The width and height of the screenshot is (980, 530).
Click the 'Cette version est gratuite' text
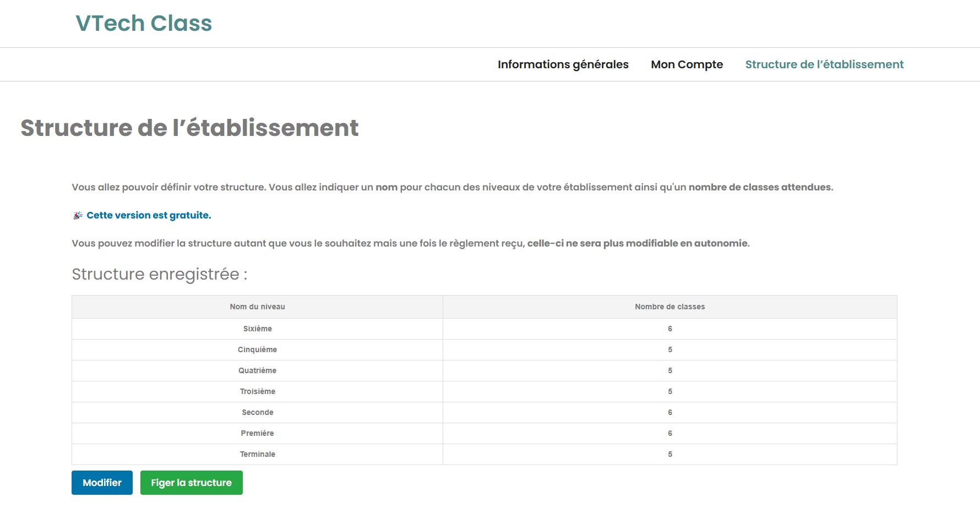tap(149, 215)
